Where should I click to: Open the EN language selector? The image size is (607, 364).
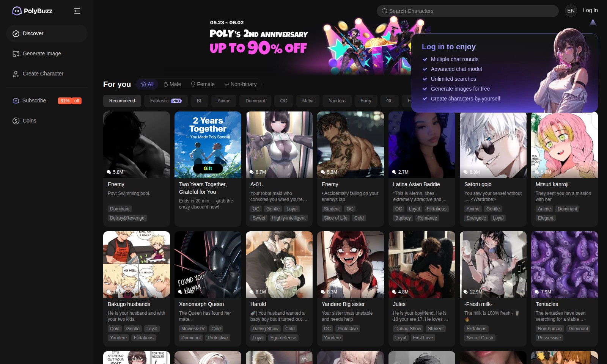(571, 11)
